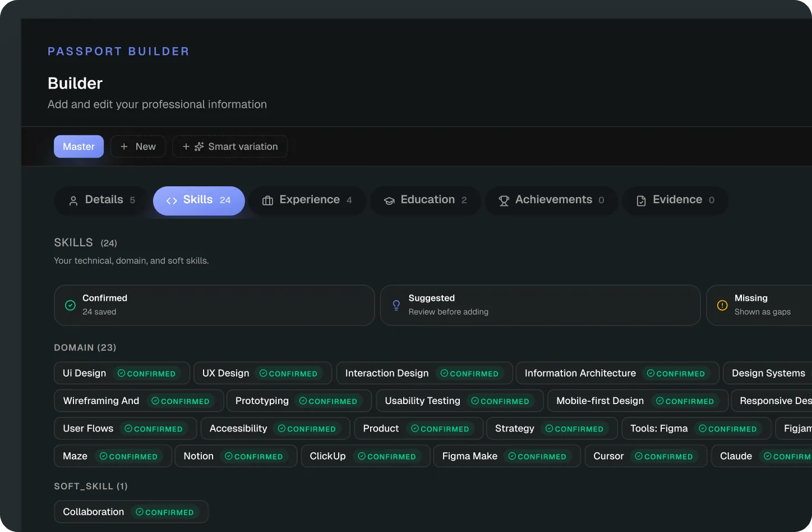Click the Cursor skill chip
This screenshot has height=532, width=812.
pos(646,456)
